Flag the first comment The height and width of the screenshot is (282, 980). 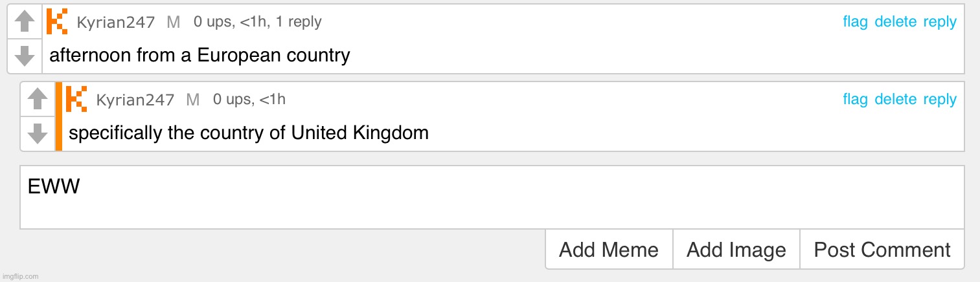tap(855, 22)
